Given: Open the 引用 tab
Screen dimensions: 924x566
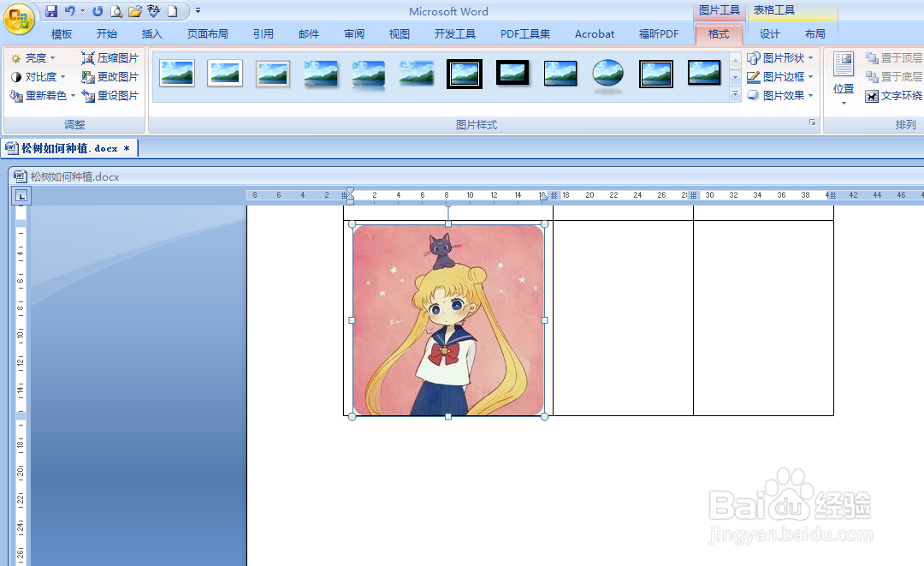Looking at the screenshot, I should pos(264,34).
